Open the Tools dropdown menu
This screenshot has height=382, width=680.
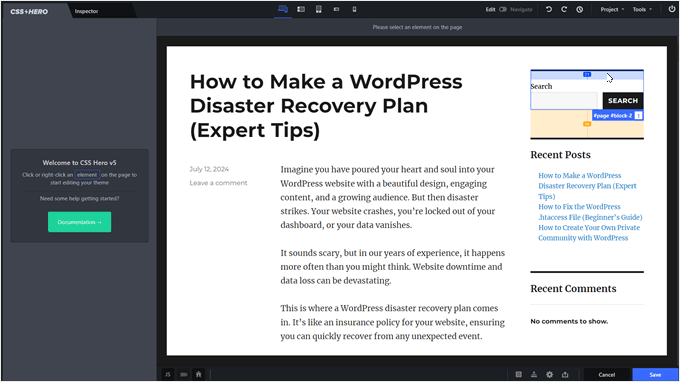642,9
